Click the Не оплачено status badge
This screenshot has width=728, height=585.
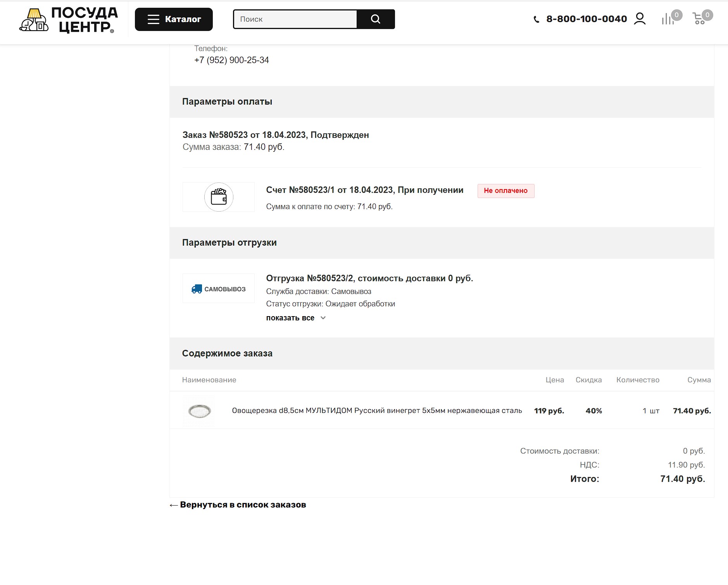(x=506, y=191)
